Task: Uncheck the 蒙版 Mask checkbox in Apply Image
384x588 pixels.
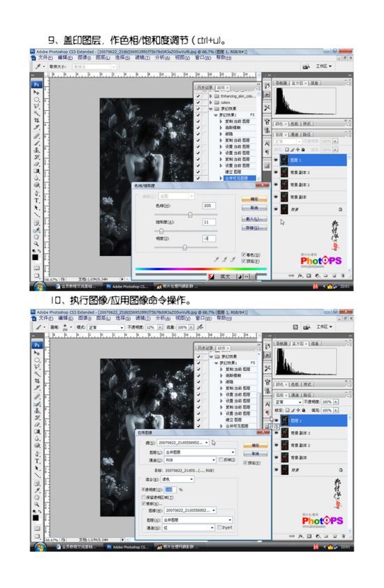Action: (x=144, y=503)
